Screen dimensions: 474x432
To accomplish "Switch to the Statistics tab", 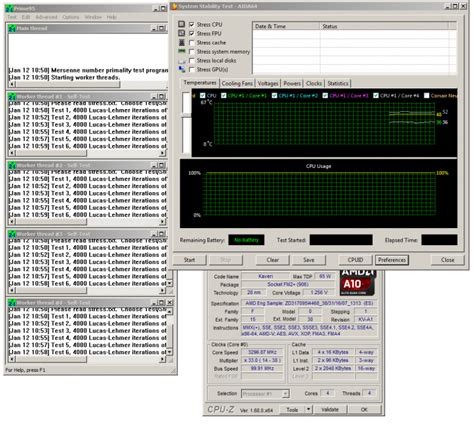I will pyautogui.click(x=338, y=84).
